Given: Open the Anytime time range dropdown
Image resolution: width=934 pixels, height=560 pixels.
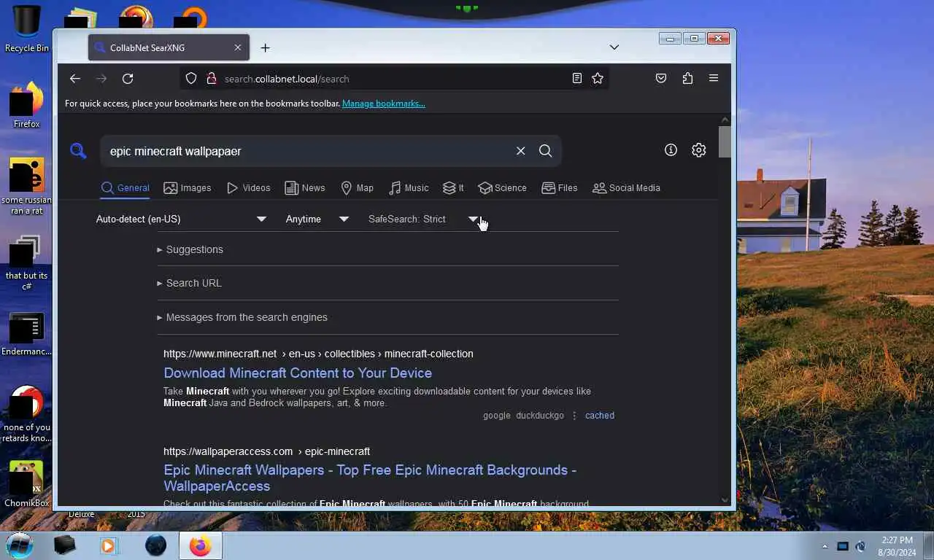Looking at the screenshot, I should [317, 219].
